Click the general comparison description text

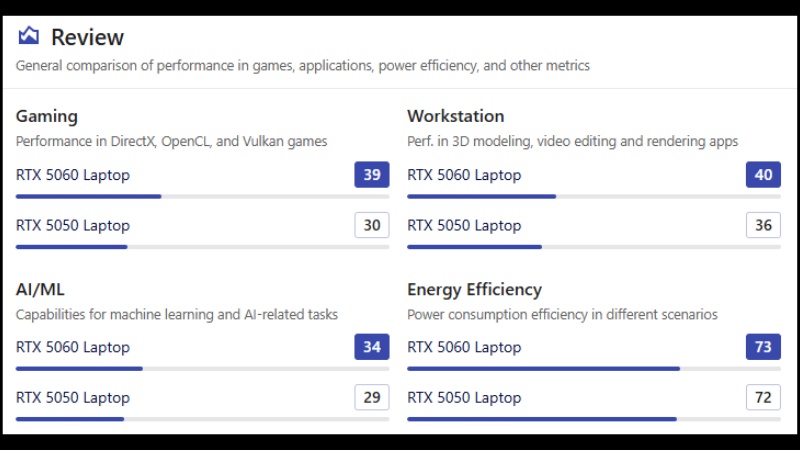(303, 65)
